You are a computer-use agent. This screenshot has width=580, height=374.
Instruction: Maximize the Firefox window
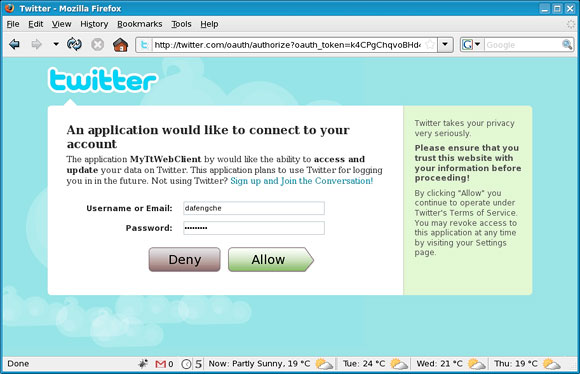[x=557, y=9]
